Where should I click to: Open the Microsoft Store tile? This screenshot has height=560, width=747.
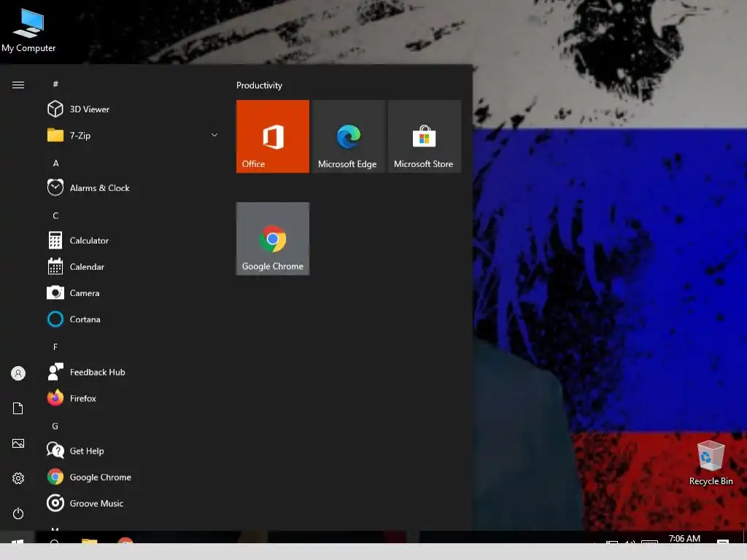[425, 136]
